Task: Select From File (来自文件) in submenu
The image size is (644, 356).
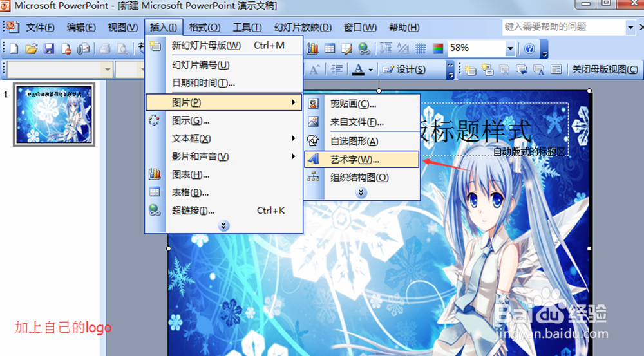Action: tap(362, 122)
